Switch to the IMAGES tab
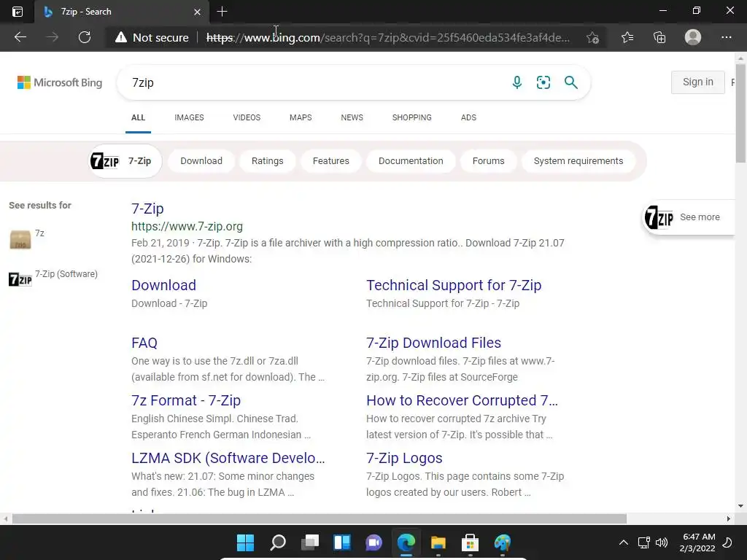 pos(189,117)
